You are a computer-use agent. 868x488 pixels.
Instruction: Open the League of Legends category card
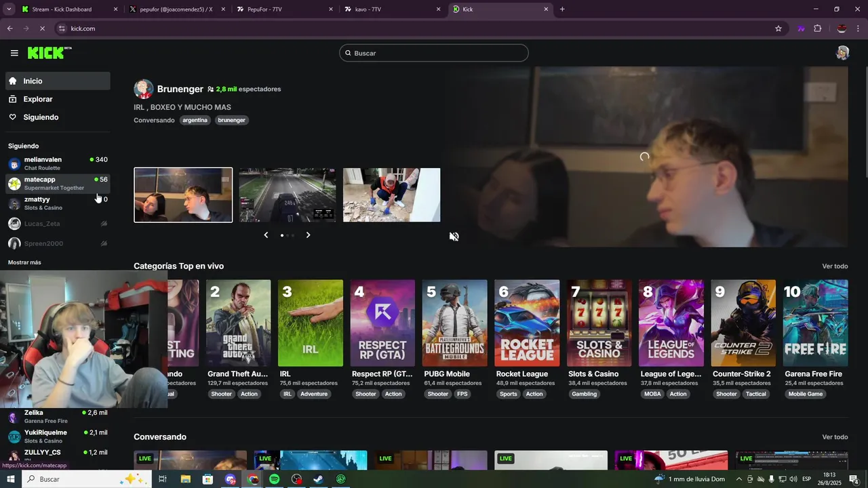click(x=671, y=323)
